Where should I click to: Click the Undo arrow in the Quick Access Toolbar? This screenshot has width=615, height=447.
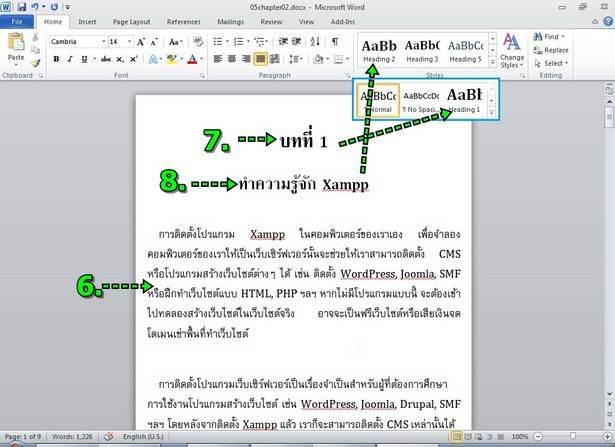tap(35, 7)
